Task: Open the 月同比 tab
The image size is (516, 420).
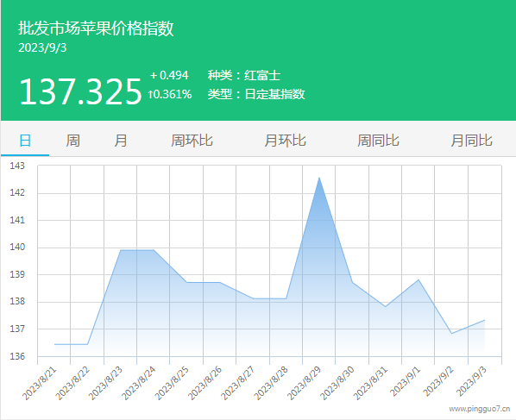Action: tap(472, 141)
